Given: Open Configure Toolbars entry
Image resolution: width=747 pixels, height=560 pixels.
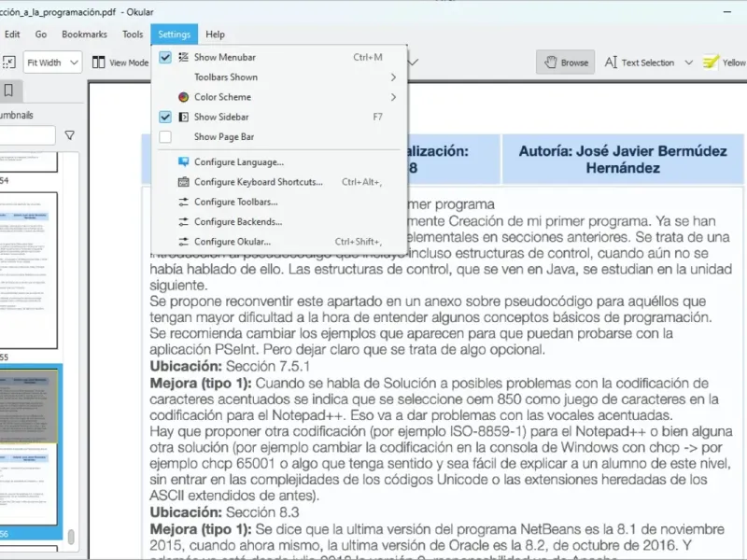Looking at the screenshot, I should 279,202.
